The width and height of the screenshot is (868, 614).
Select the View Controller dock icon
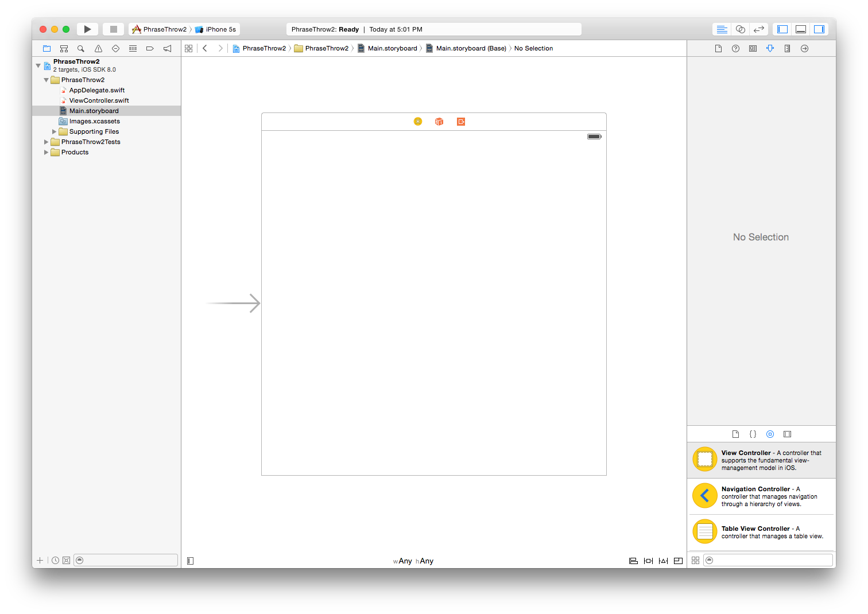[418, 122]
